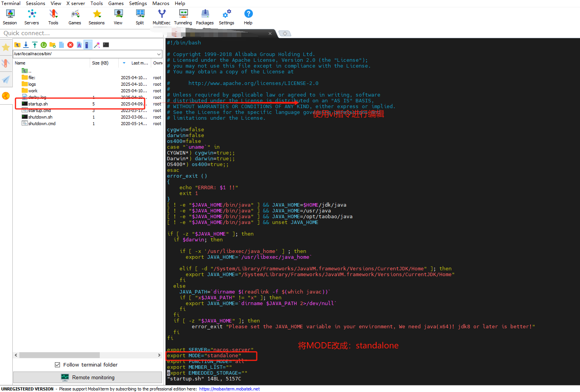Open the X server menu
The height and width of the screenshot is (392, 580).
[x=76, y=3]
